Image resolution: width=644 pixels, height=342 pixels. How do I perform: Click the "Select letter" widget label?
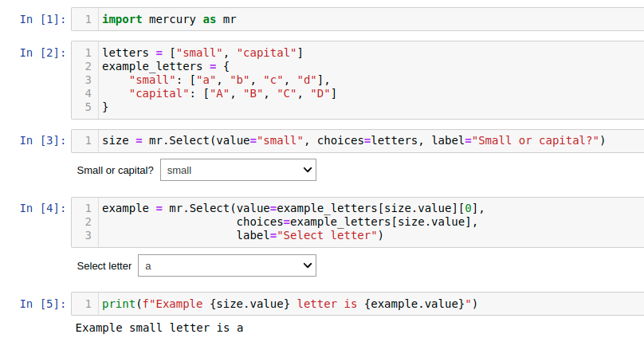tap(104, 265)
